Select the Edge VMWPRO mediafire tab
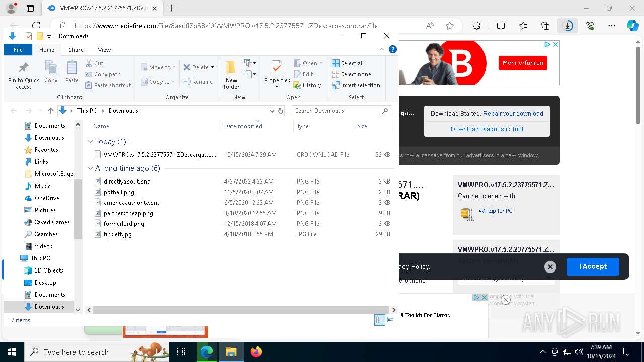Screen dimensions: 644x362 pos(102,8)
